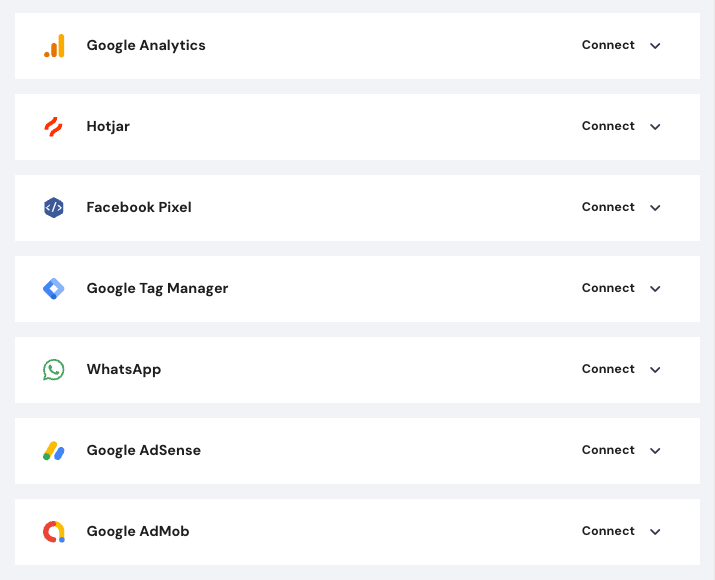The height and width of the screenshot is (580, 715).
Task: Expand the Google Analytics row chevron
Action: tap(655, 46)
